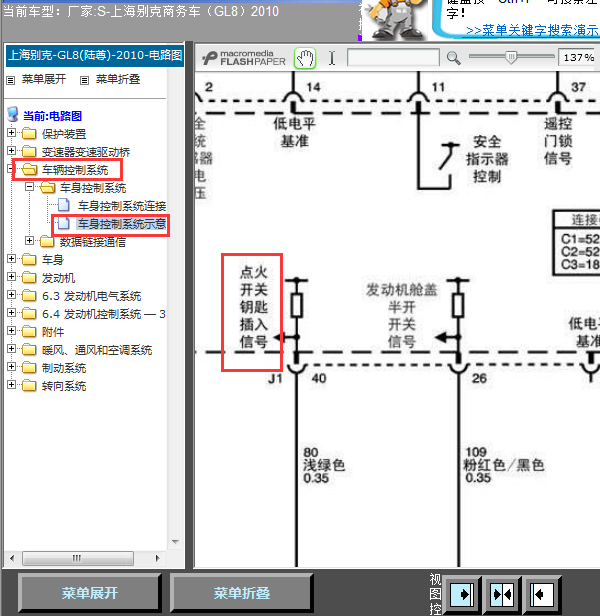Image resolution: width=600 pixels, height=616 pixels.
Task: Click the view control left-arrow button
Action: pos(542,594)
